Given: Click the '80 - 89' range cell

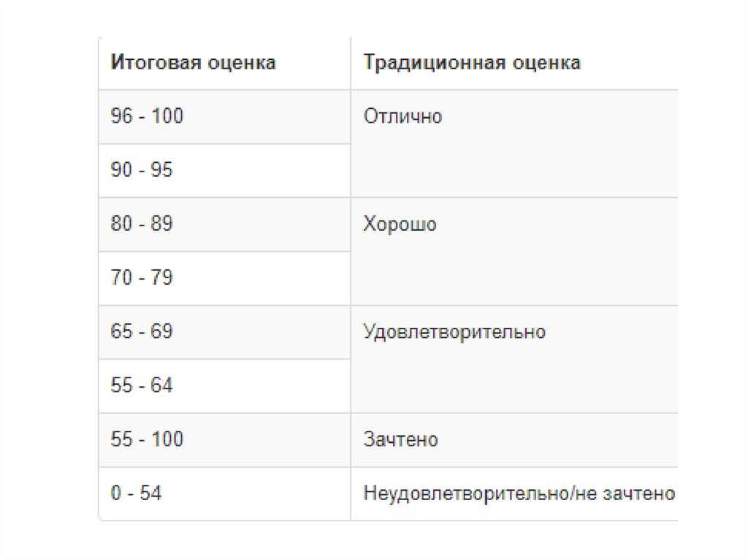Looking at the screenshot, I should pyautogui.click(x=142, y=223).
